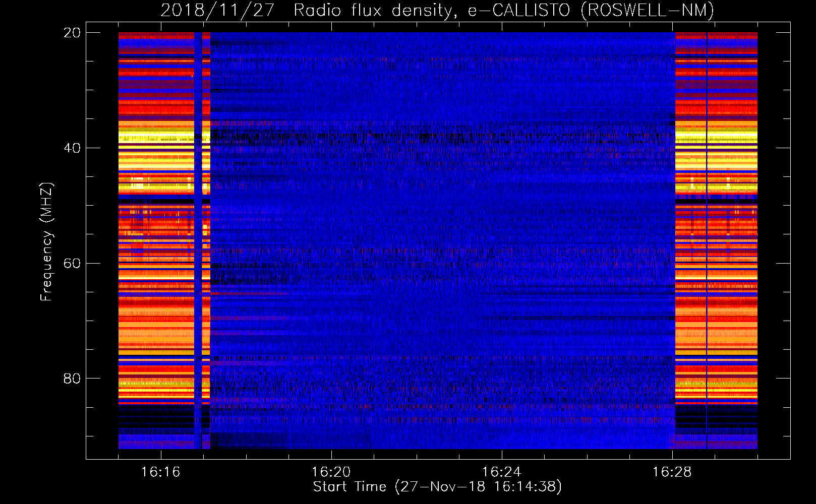Click the '16:24' time tick label
The image size is (816, 504).
pyautogui.click(x=502, y=472)
